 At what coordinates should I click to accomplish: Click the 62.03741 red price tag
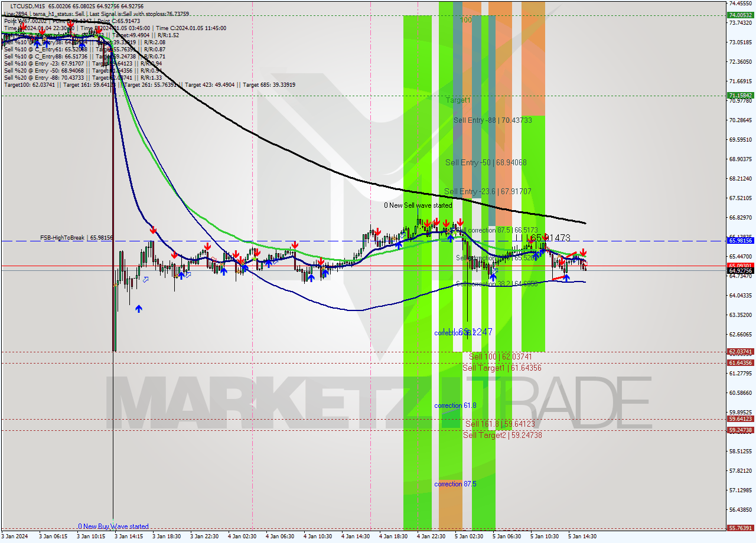[x=741, y=352]
